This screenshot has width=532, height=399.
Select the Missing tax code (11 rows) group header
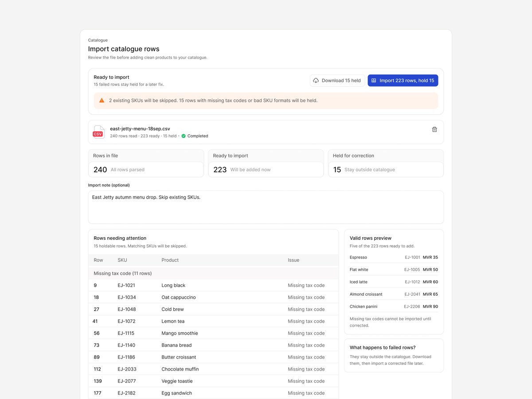click(x=213, y=274)
